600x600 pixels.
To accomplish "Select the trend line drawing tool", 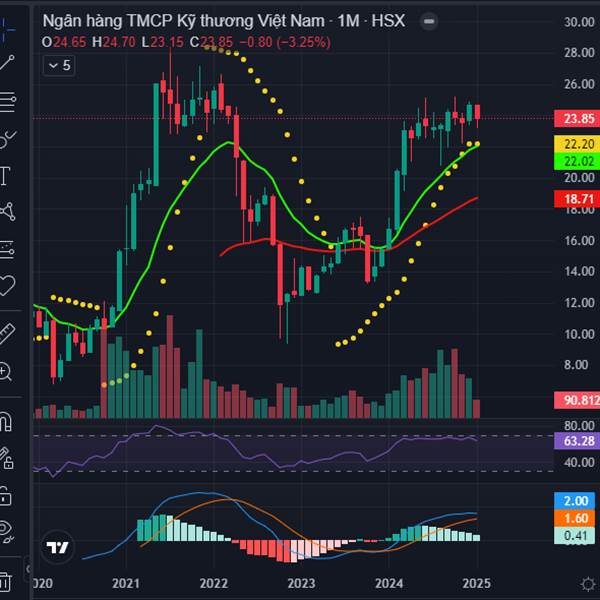I will (7, 63).
